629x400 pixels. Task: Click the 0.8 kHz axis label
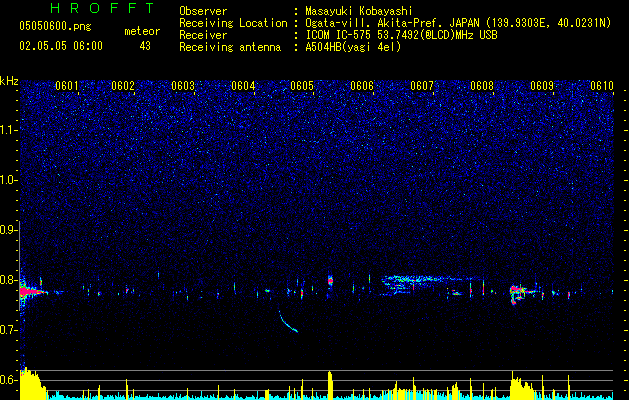pos(8,280)
